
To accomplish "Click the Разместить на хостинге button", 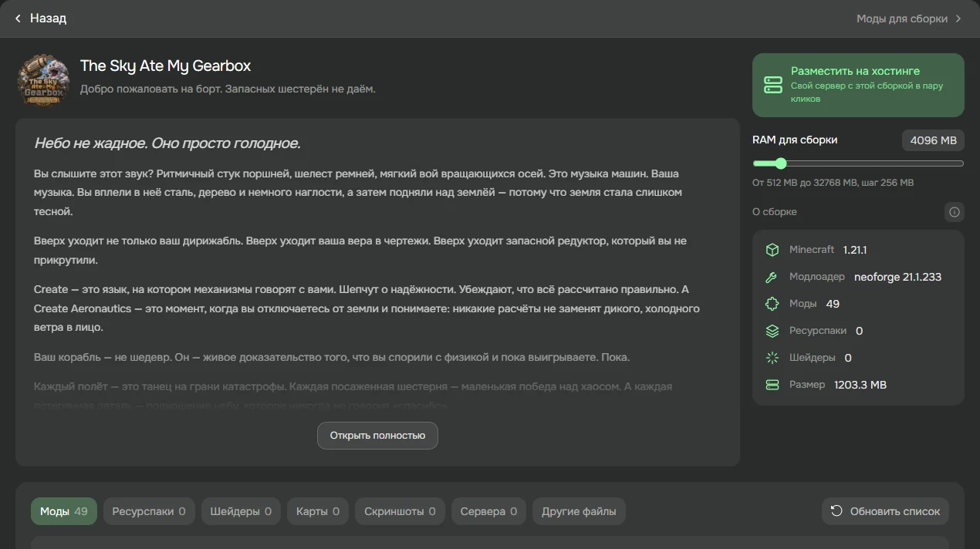I will (858, 85).
